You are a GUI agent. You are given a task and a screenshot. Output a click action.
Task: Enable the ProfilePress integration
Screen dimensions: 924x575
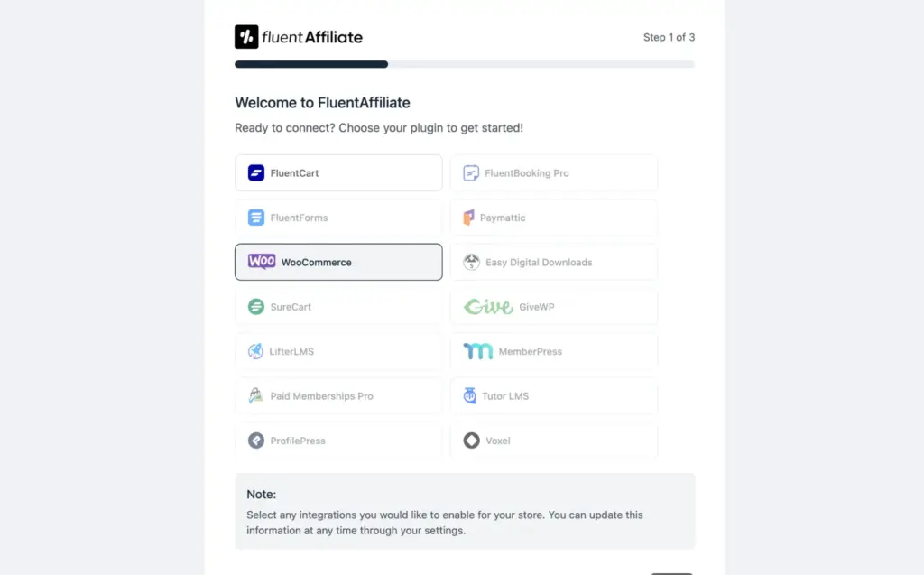point(338,441)
